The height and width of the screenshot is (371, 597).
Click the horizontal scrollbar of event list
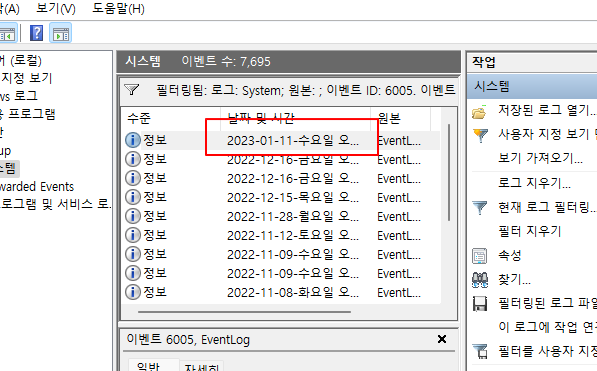(244, 312)
